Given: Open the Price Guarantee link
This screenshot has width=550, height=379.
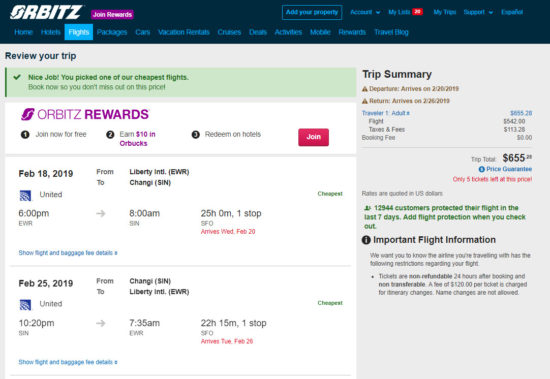Looking at the screenshot, I should [509, 169].
